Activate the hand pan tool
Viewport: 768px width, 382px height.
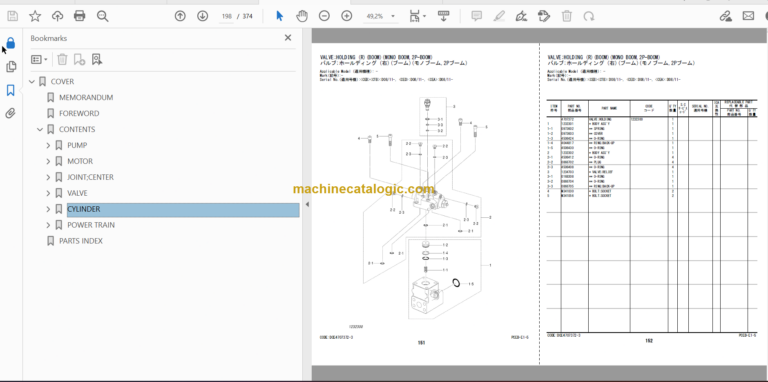302,16
